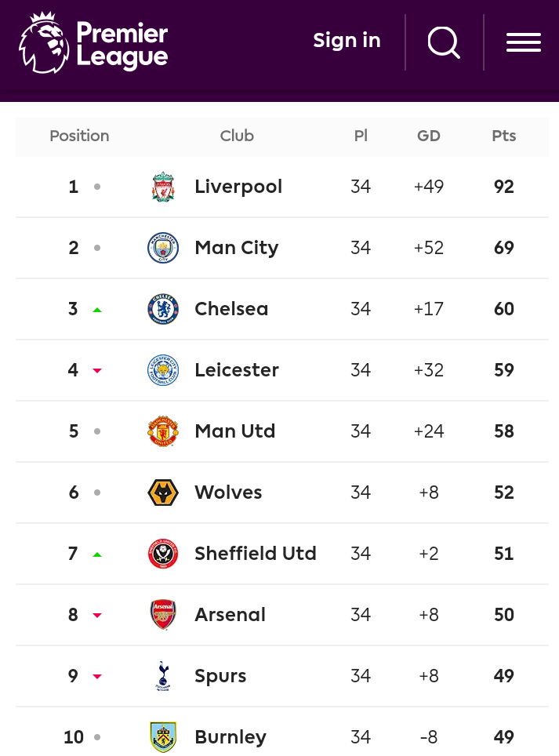Open Leicester club name link

(237, 370)
